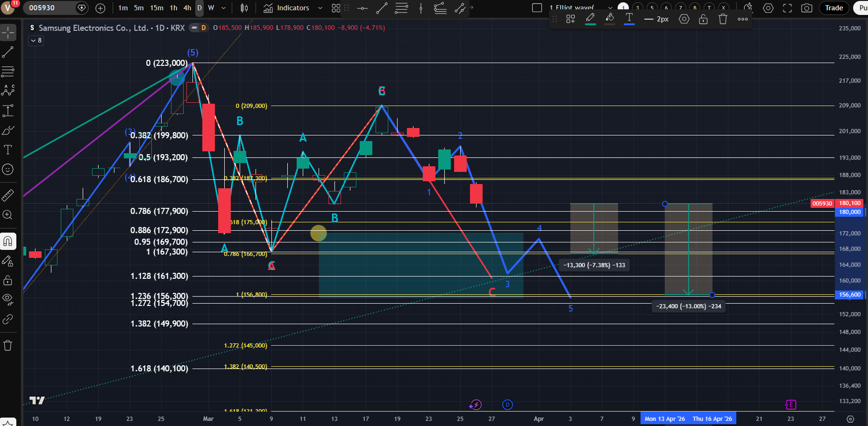
Task: Expand the timeframe interval dropdown chevron
Action: pos(223,8)
